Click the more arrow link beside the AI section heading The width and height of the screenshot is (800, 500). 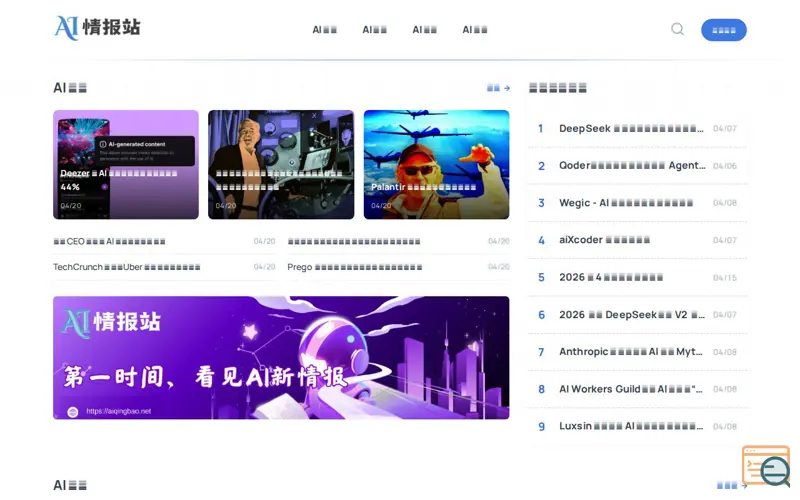498,88
